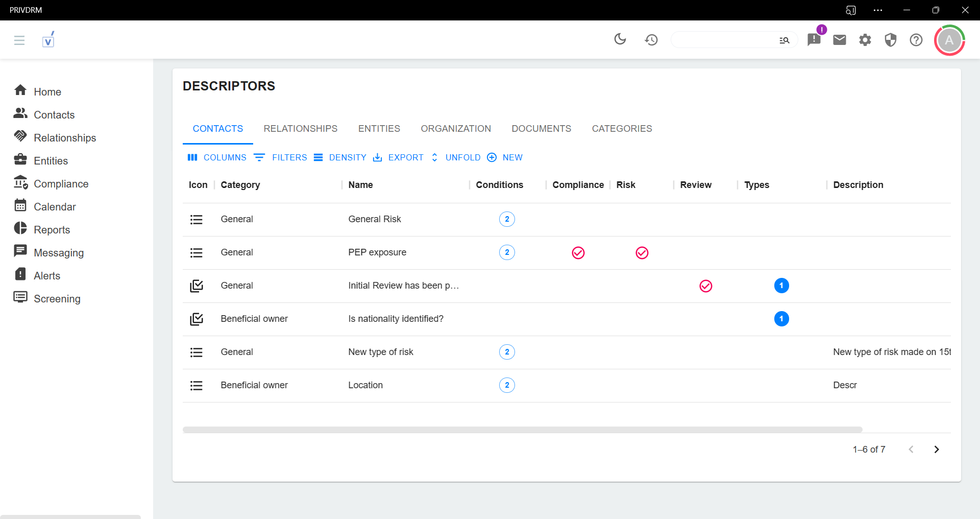Screen dimensions: 980x519
Task: Open the history clock icon
Action: pyautogui.click(x=651, y=39)
